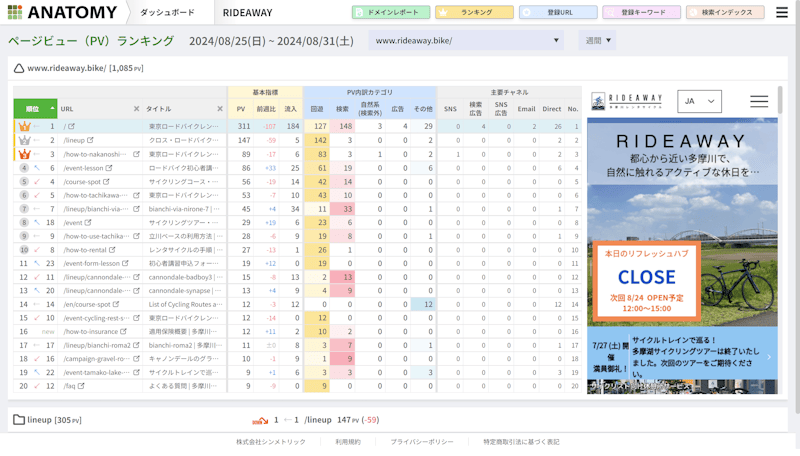
Task: Open external link for /en/course-spot
Action: point(116,304)
